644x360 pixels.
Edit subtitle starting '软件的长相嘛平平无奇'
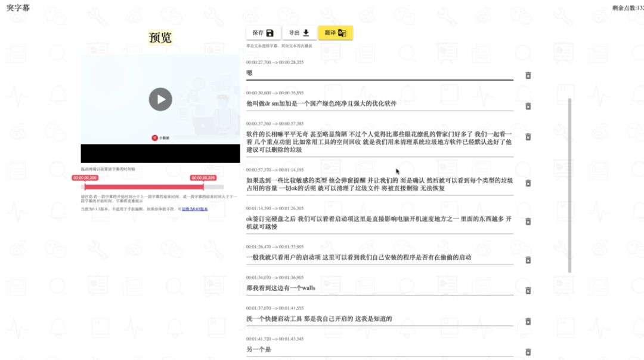379,142
